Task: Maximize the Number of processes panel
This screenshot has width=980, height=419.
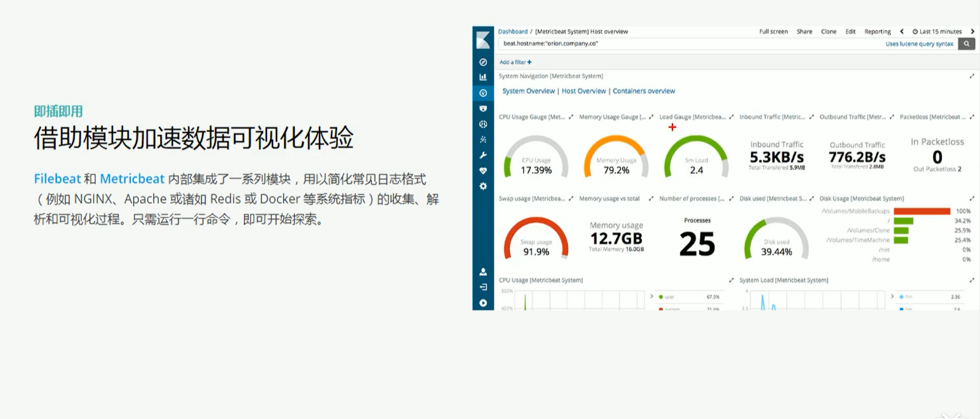Action: point(731,199)
